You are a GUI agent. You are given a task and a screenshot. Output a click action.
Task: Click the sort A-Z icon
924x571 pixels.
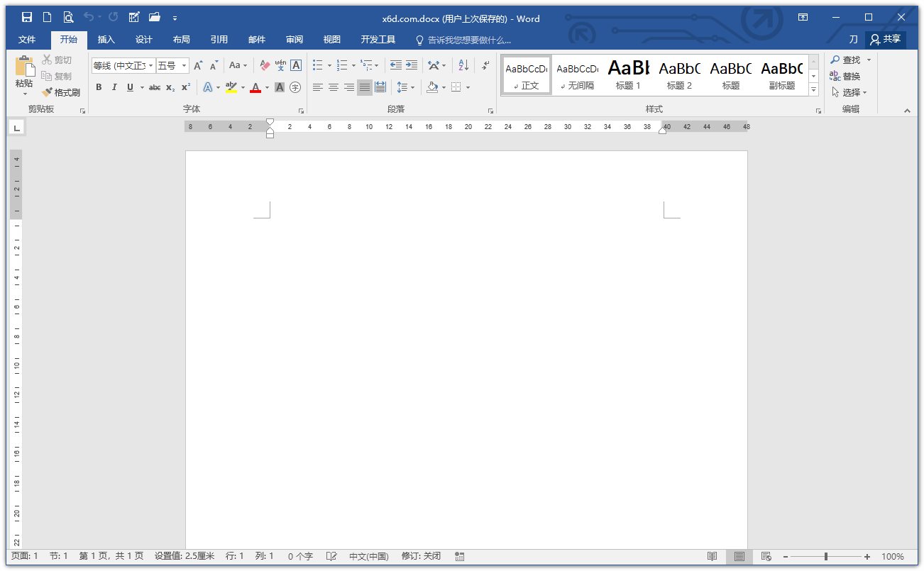point(463,65)
